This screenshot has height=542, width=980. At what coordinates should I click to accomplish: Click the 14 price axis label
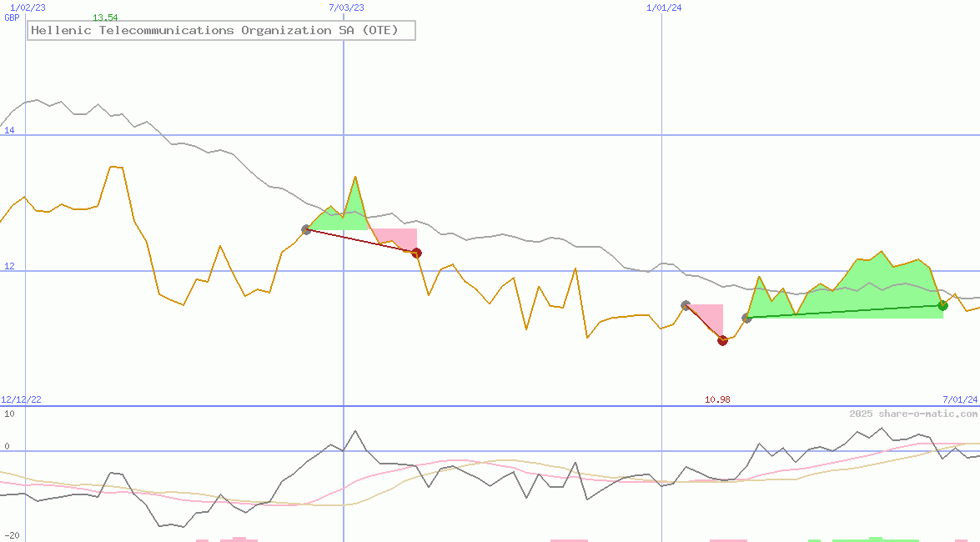point(9,129)
